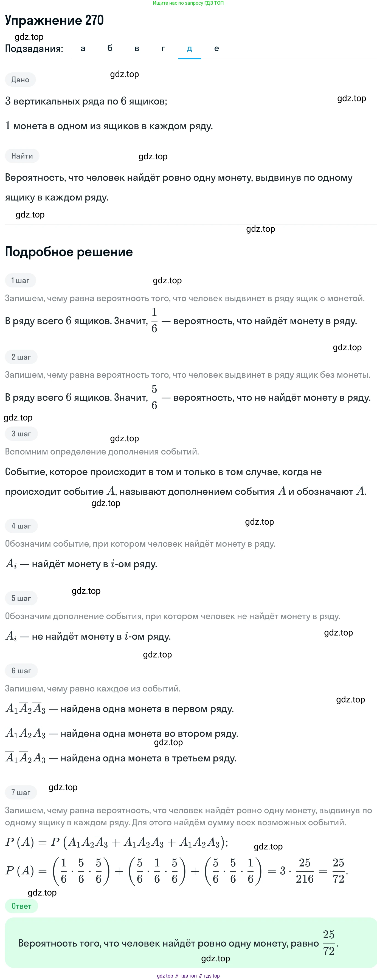Click the 4 шаг step badge
The width and height of the screenshot is (377, 980).
point(21,526)
